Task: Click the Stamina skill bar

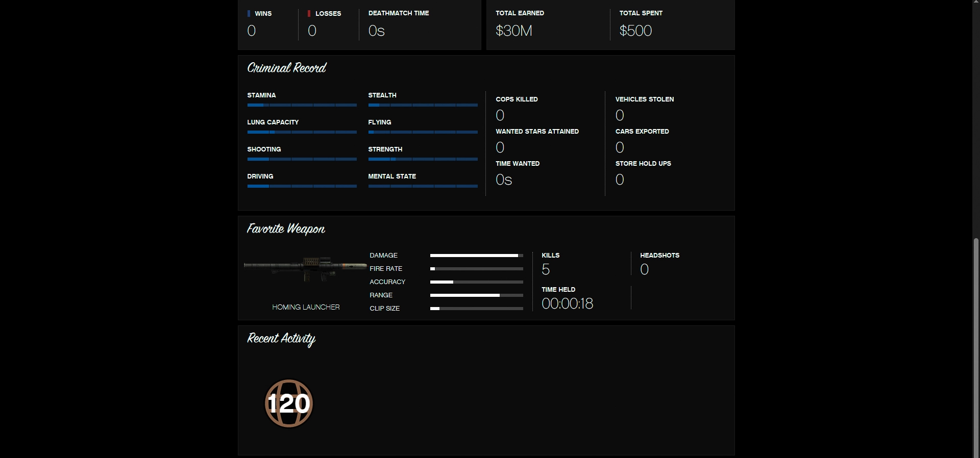Action: pos(302,105)
